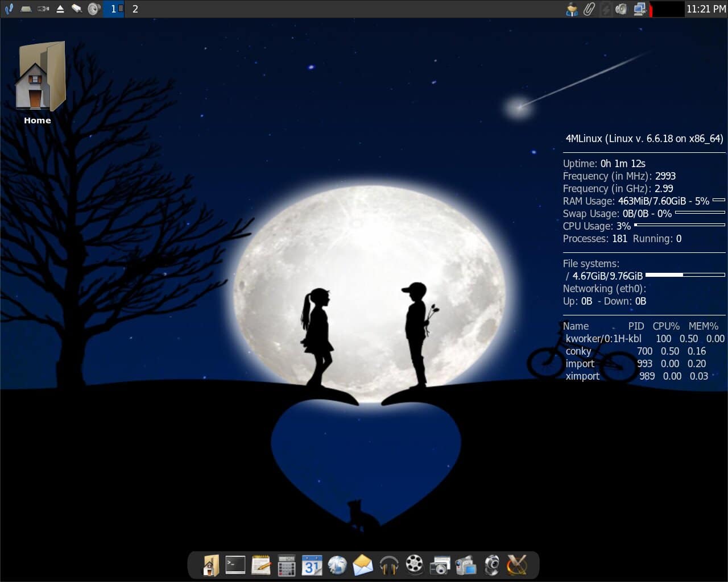Select workspace 1 in the pager
Screen dimensions: 728x582
coord(114,9)
